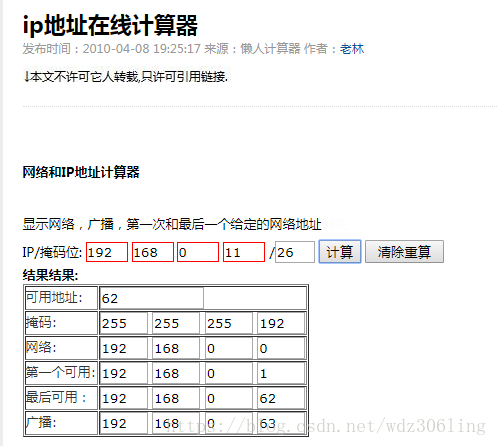
Task: Click the 最后可用 third octet 0
Action: click(x=229, y=398)
